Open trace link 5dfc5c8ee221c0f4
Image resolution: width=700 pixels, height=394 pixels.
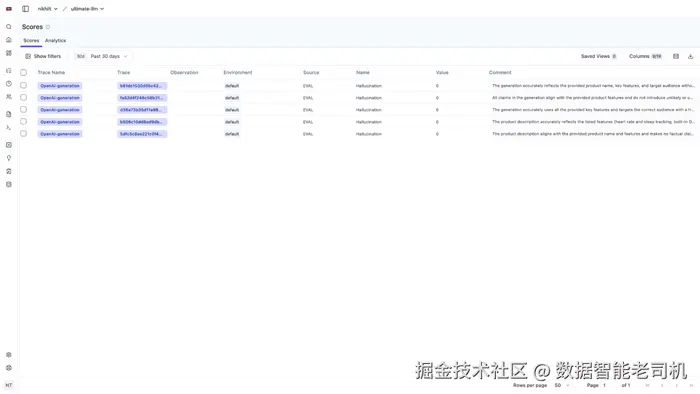142,134
